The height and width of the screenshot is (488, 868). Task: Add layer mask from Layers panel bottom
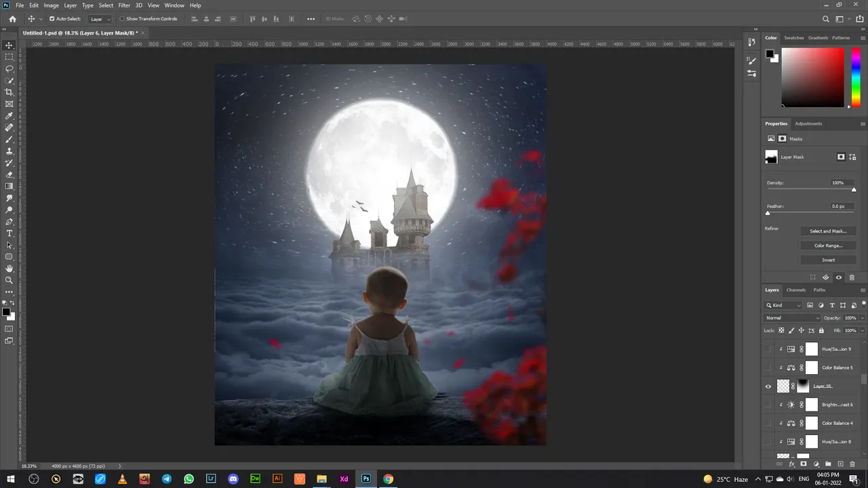pyautogui.click(x=804, y=464)
